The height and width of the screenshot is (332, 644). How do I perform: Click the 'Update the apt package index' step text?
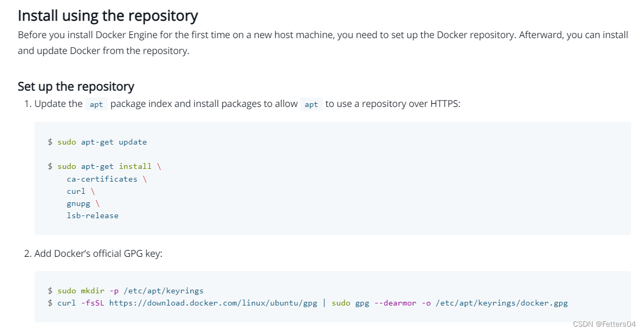(x=248, y=104)
